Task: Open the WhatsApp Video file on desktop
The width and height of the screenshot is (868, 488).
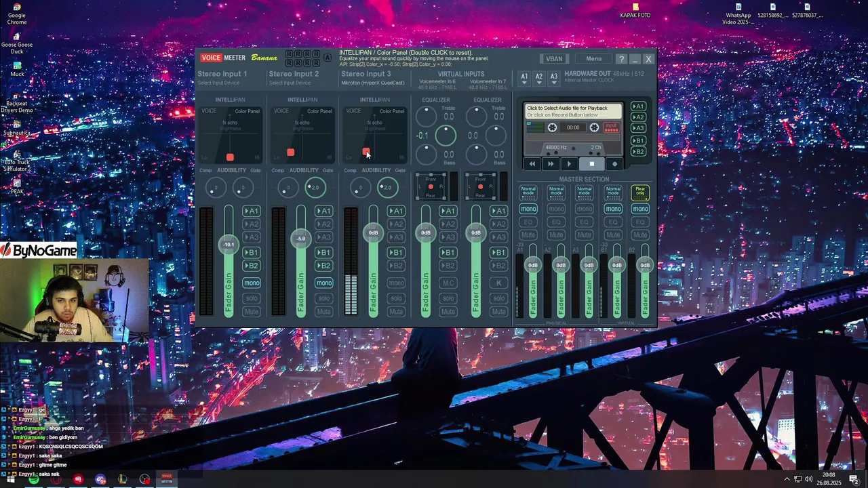Action: (738, 14)
